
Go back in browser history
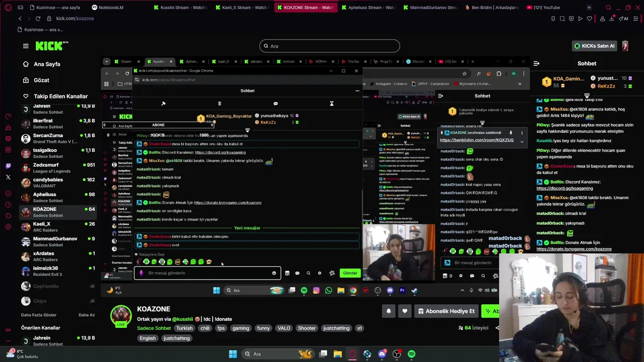(20, 19)
